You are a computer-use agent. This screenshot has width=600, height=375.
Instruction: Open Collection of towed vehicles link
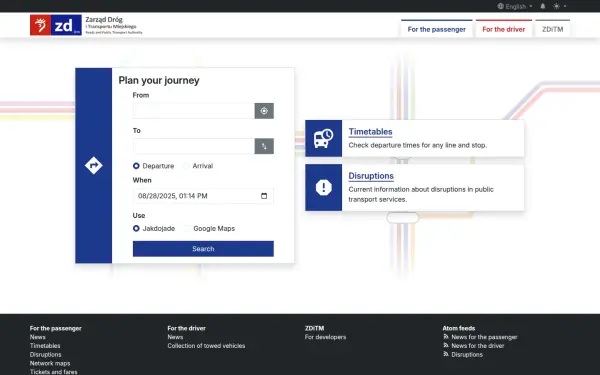206,346
